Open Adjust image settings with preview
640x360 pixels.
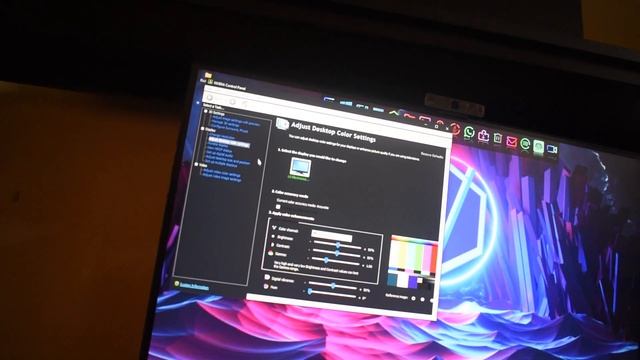236,122
